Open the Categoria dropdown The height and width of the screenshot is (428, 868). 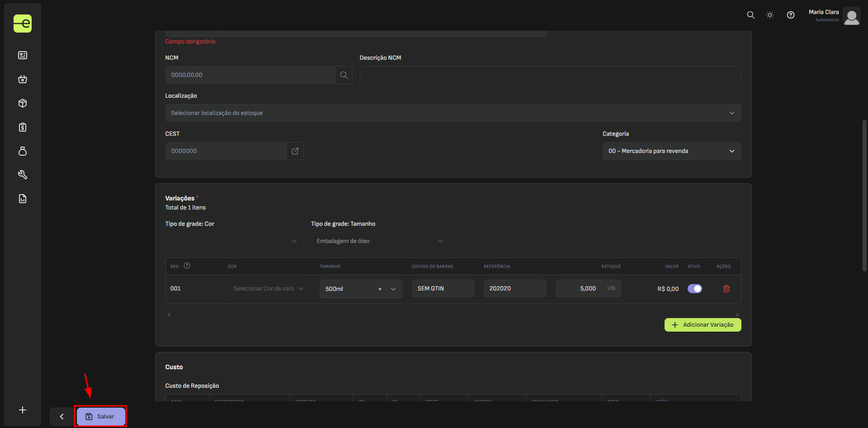pos(671,151)
